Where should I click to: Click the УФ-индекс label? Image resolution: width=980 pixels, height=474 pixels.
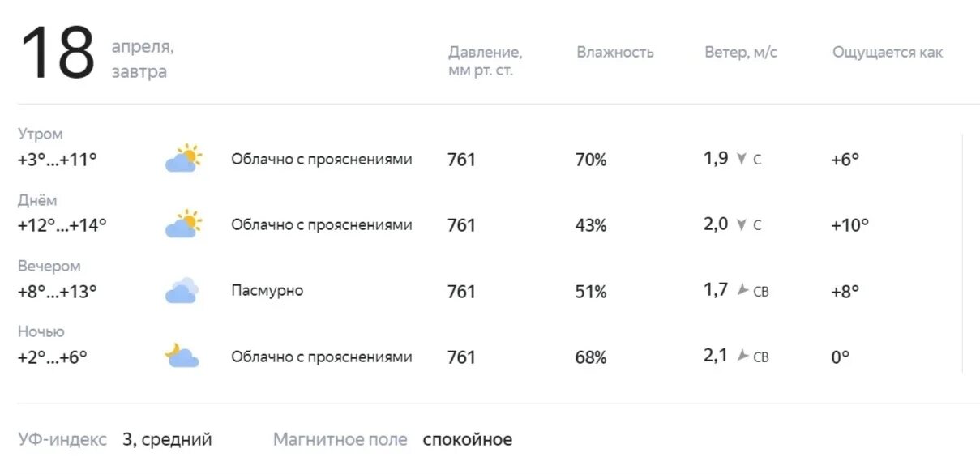[x=62, y=440]
